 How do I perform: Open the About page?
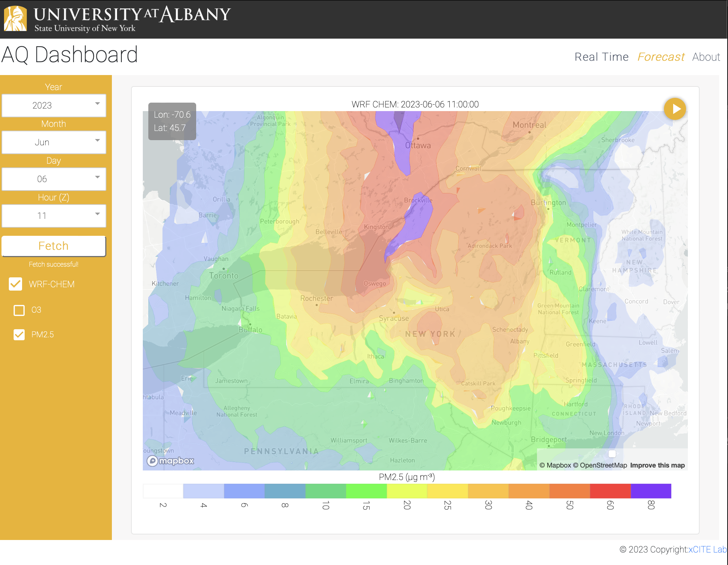click(706, 57)
